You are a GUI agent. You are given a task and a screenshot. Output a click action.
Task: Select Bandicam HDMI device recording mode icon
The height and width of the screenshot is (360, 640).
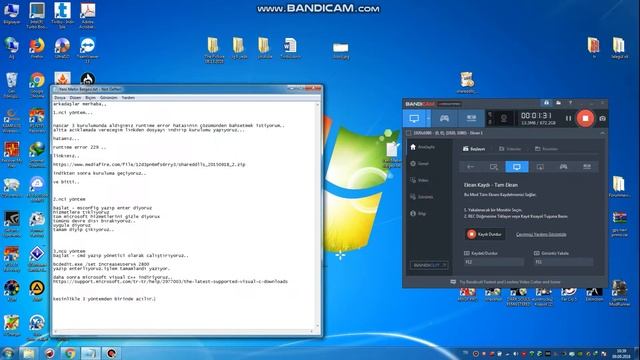tap(471, 119)
